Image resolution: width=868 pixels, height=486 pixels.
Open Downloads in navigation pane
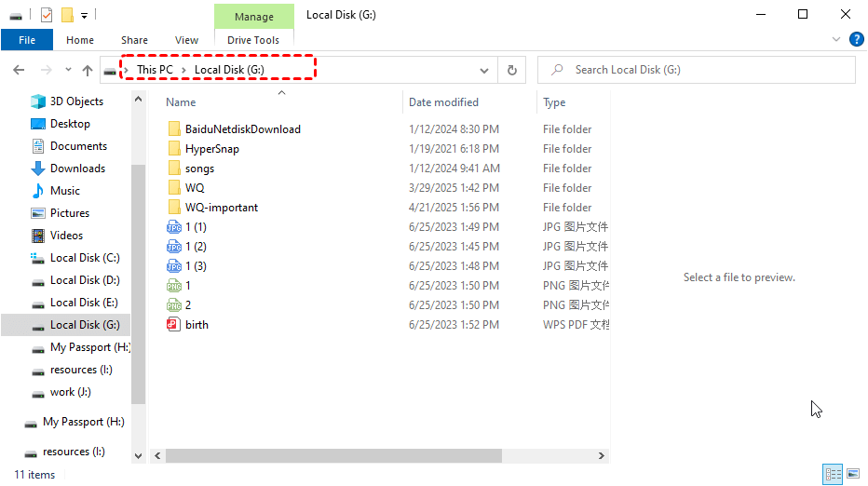(77, 169)
